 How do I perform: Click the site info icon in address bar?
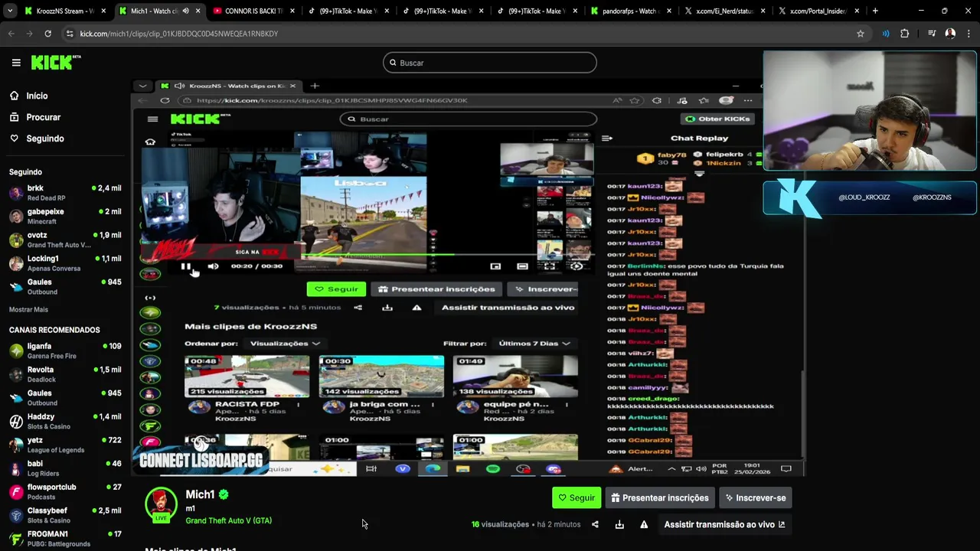click(70, 34)
